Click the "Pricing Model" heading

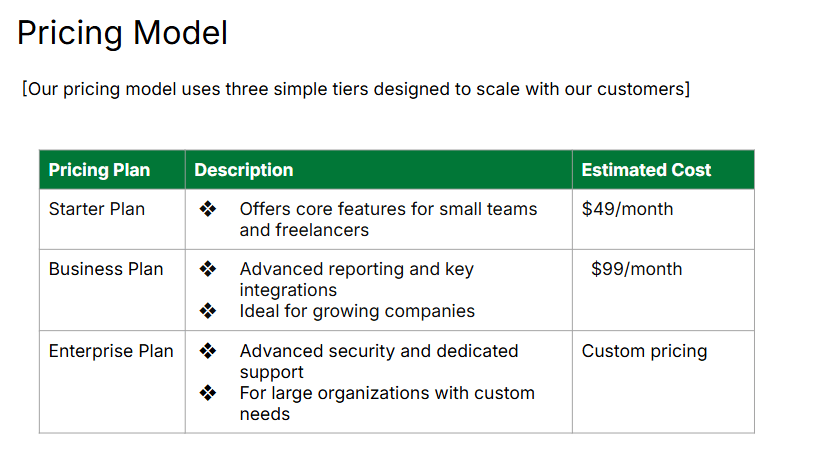(x=122, y=33)
